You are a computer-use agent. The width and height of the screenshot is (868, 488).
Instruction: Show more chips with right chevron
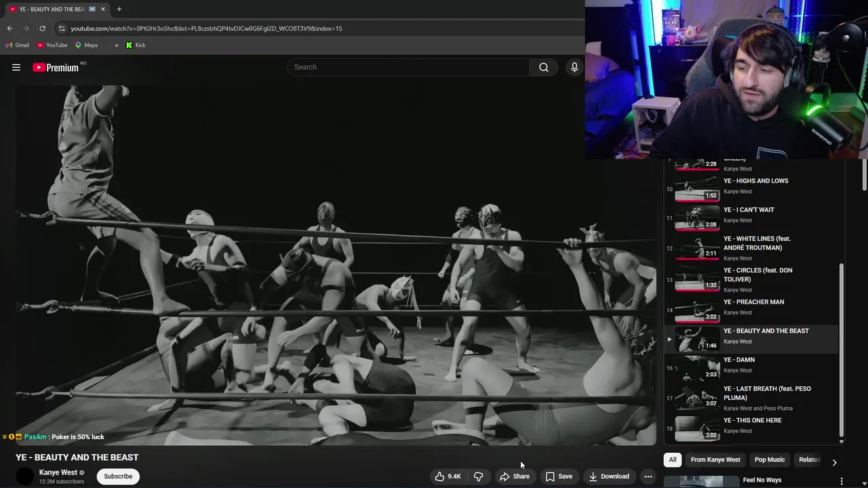pos(834,462)
